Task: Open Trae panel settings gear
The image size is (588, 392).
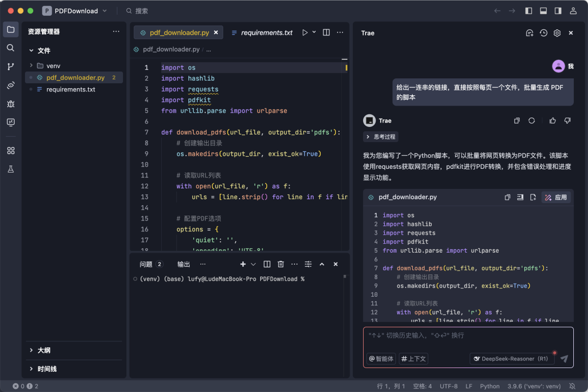Action: (x=558, y=33)
